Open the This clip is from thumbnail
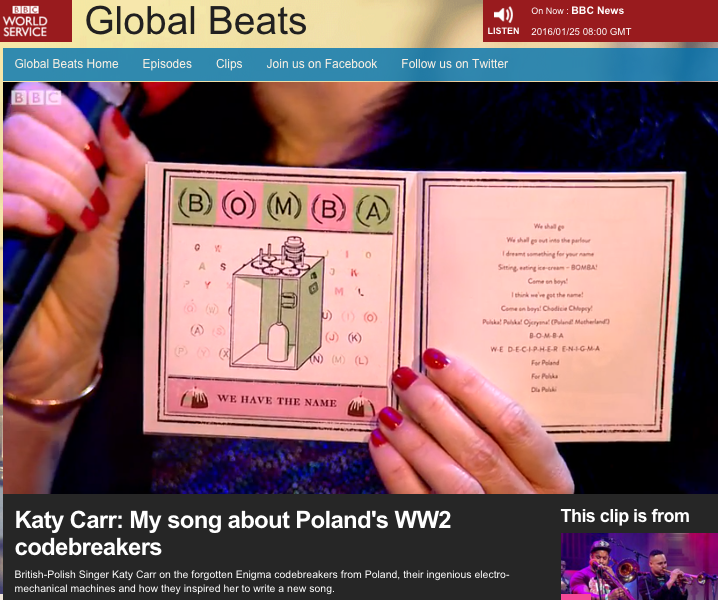 [x=639, y=566]
